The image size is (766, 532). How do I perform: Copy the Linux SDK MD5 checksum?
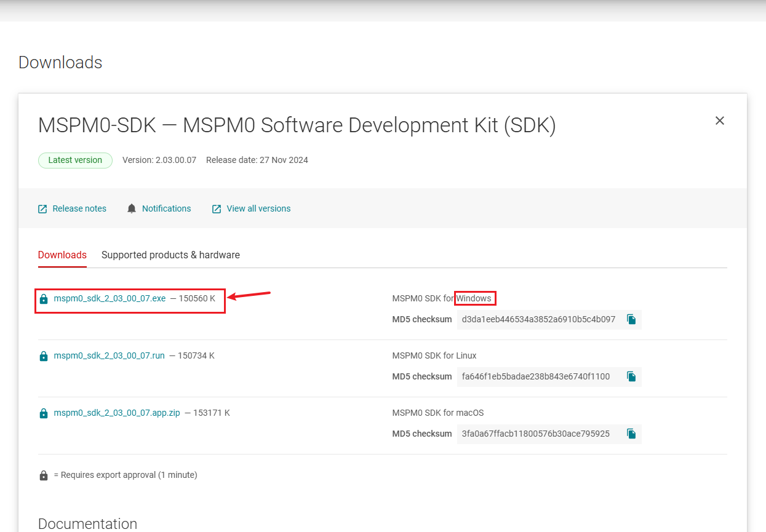[x=631, y=376]
